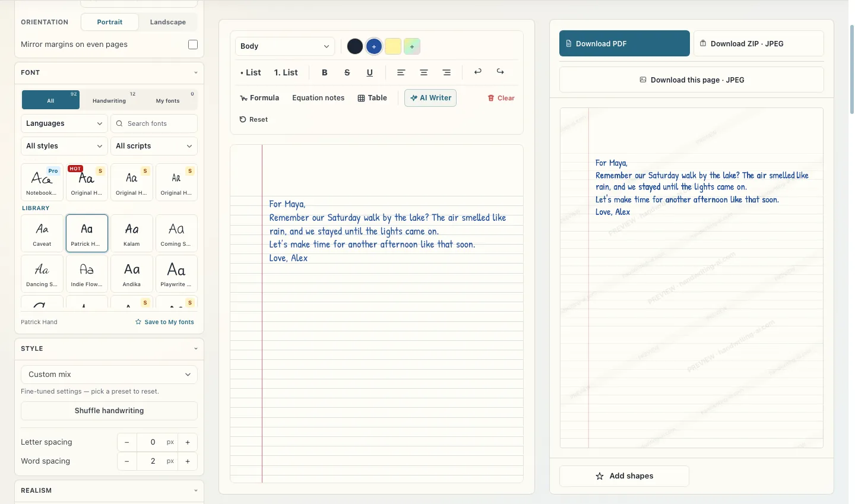
Task: Open the Languages dropdown
Action: pos(64,123)
